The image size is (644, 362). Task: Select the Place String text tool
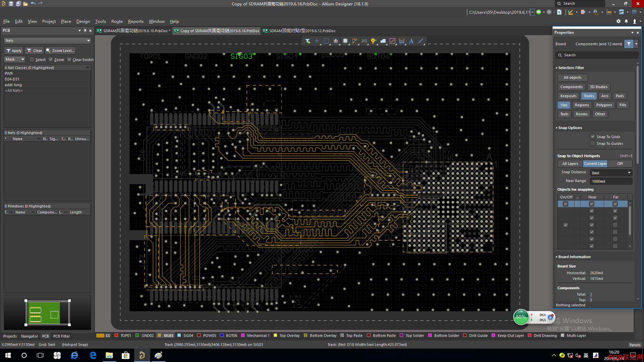(x=411, y=41)
